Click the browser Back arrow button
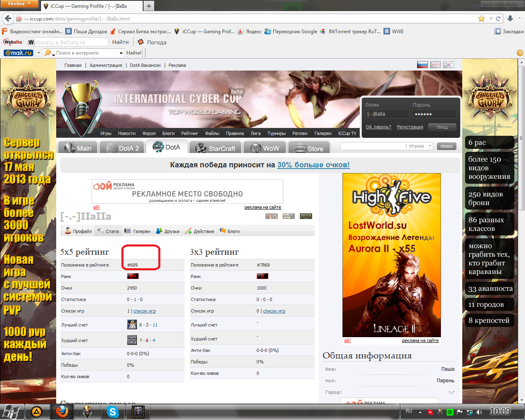The image size is (525, 420). point(8,18)
